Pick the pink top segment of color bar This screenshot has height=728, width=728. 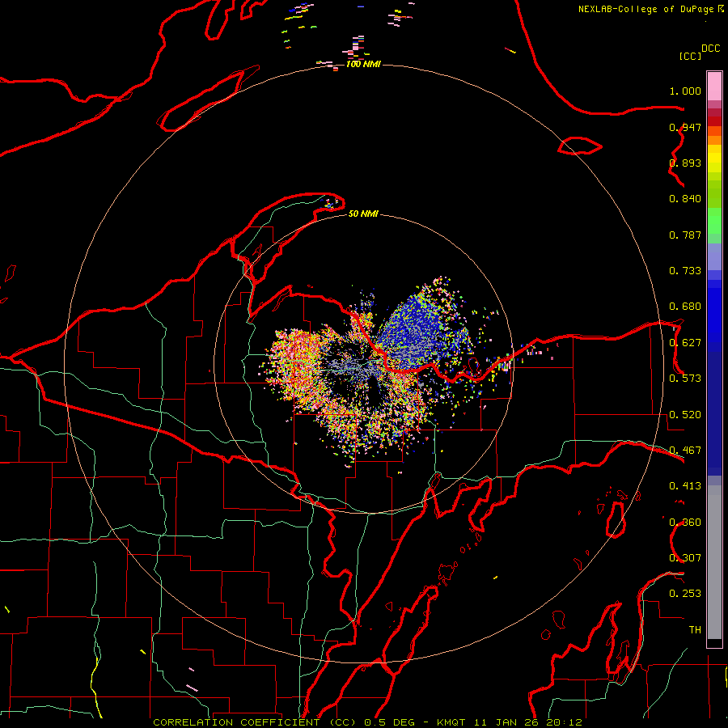pos(714,87)
